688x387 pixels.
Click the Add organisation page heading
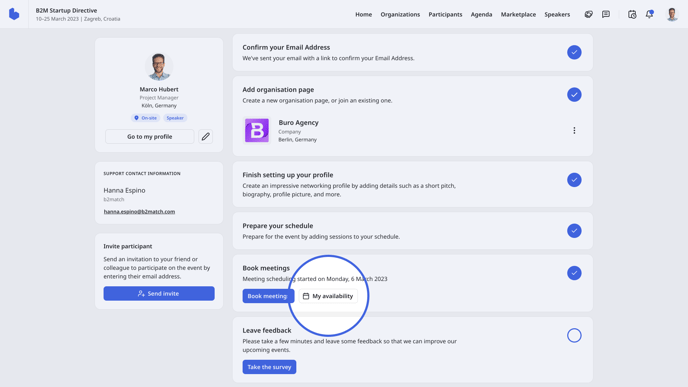(278, 90)
